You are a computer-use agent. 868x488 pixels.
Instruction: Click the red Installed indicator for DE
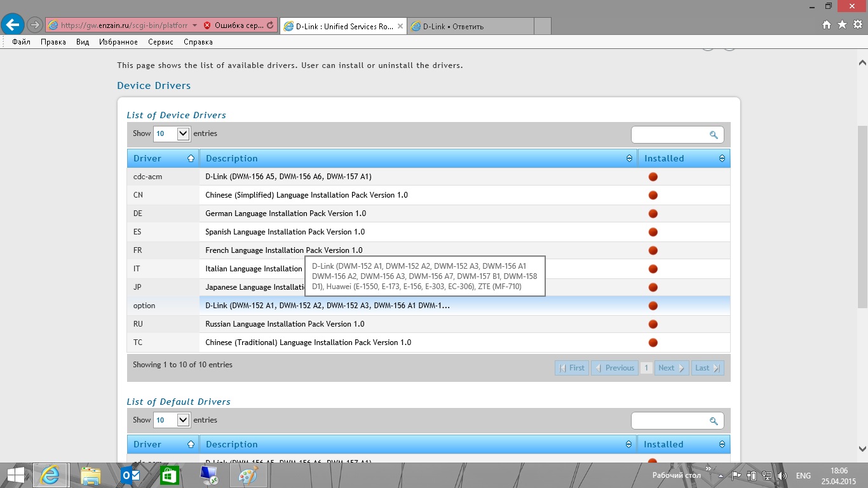pos(653,213)
